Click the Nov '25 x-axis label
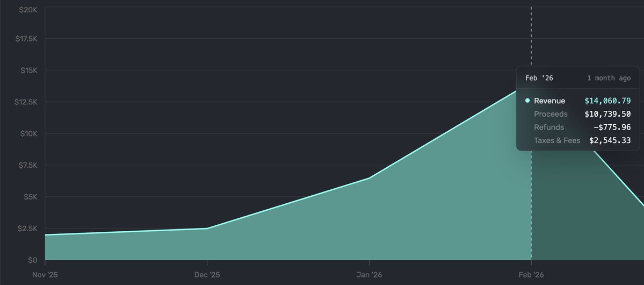The image size is (644, 285). [45, 275]
